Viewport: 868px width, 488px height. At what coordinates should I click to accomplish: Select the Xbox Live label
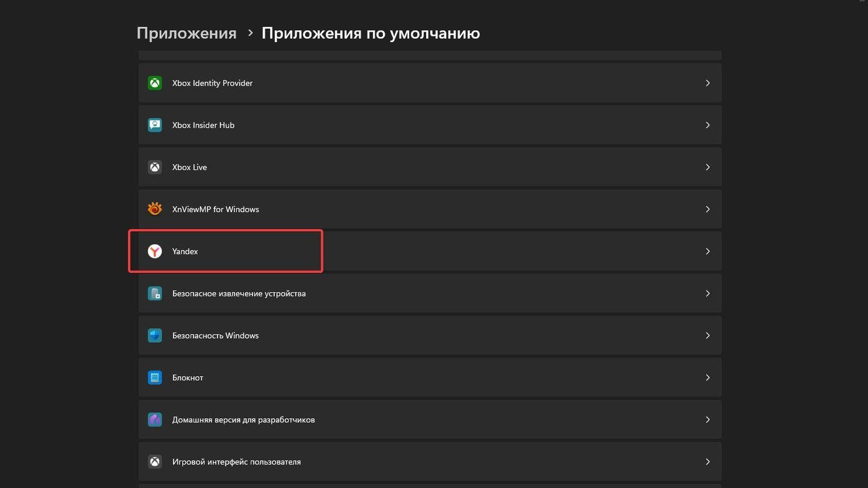pos(189,167)
